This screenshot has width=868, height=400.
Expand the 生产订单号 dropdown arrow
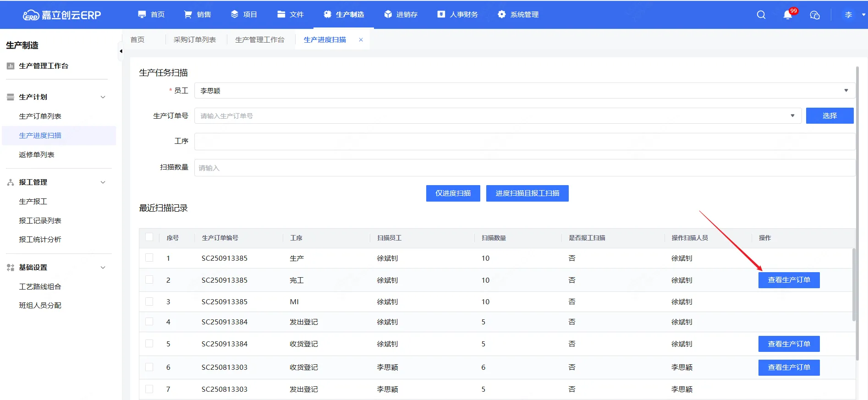coord(792,116)
